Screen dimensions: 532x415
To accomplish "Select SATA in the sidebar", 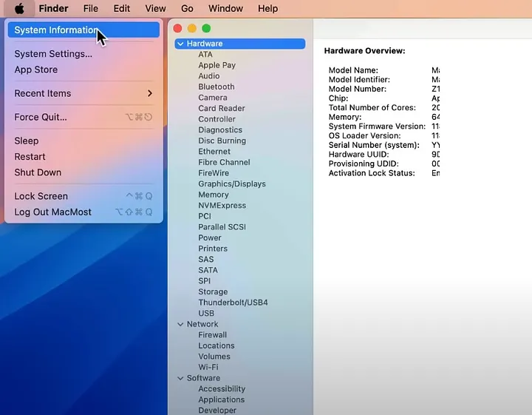I will coord(208,270).
